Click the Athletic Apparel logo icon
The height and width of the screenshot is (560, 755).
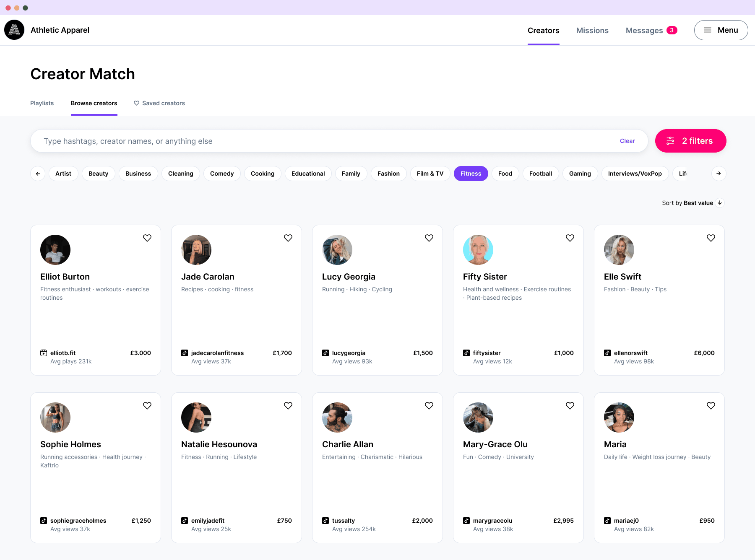coord(14,30)
